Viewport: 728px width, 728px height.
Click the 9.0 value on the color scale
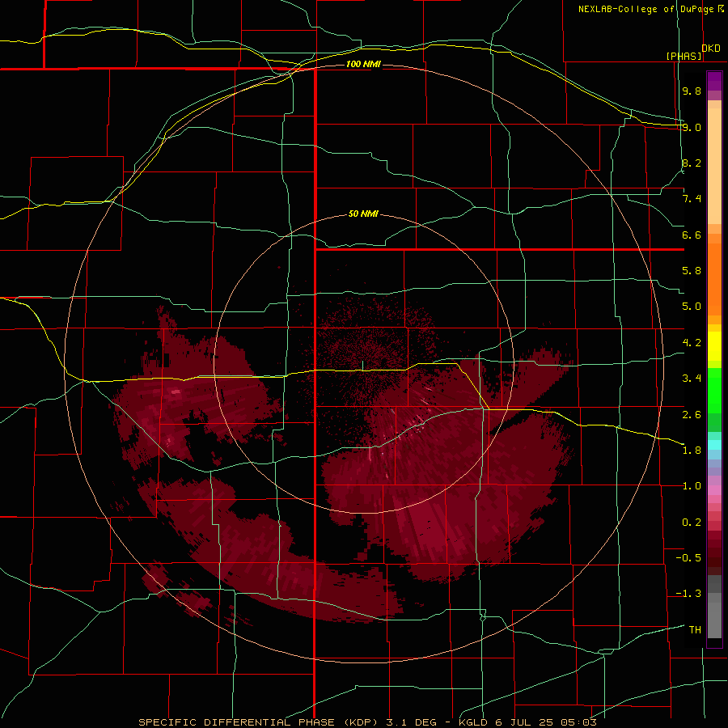coord(692,127)
